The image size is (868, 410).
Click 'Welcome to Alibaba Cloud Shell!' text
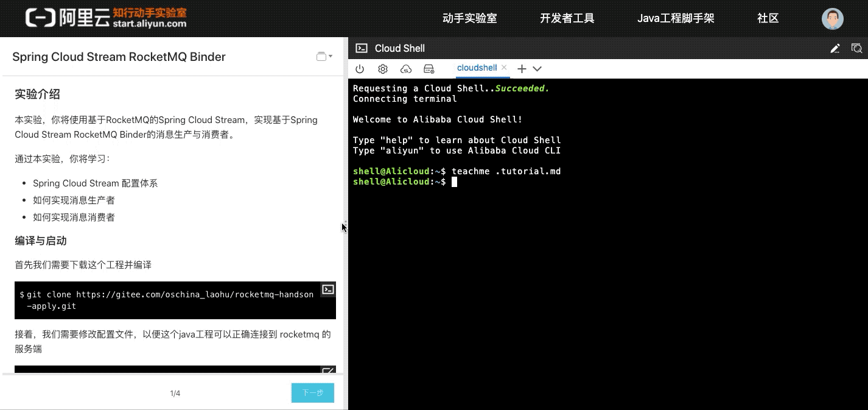438,119
